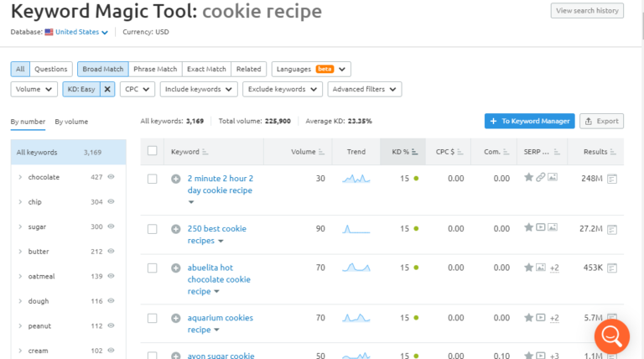
Task: Click the link SERP feature icon in the 2 minute row
Action: click(541, 177)
